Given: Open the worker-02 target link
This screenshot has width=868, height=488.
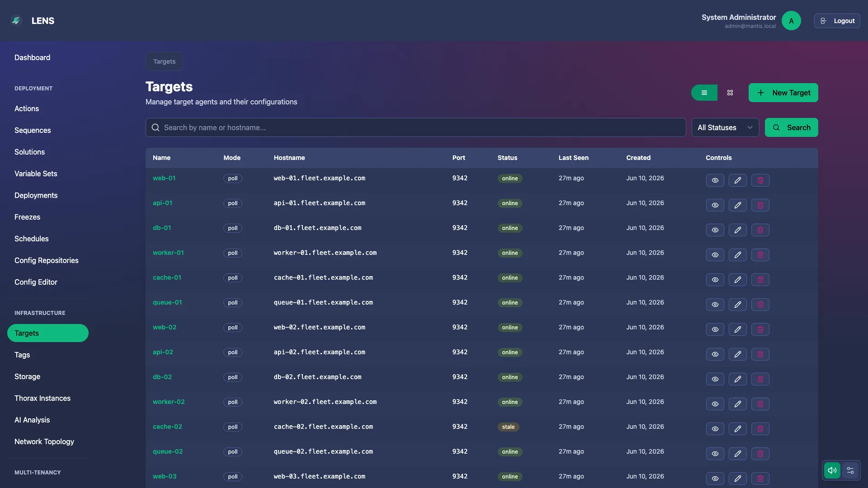Looking at the screenshot, I should click(169, 402).
